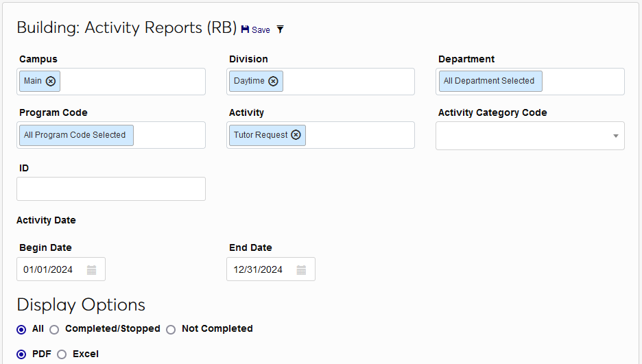
Task: Remove the Daytime division tag
Action: [273, 82]
